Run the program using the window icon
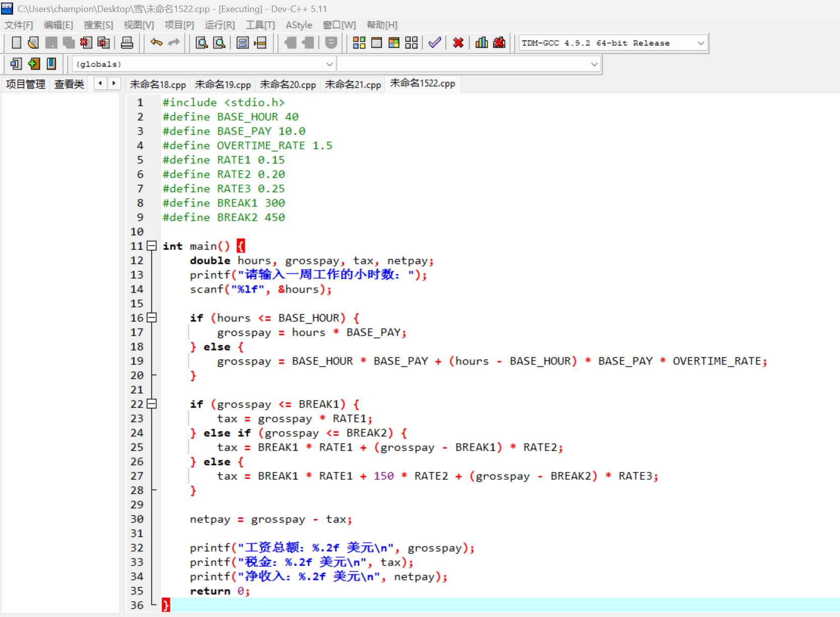The height and width of the screenshot is (617, 840). [x=377, y=43]
